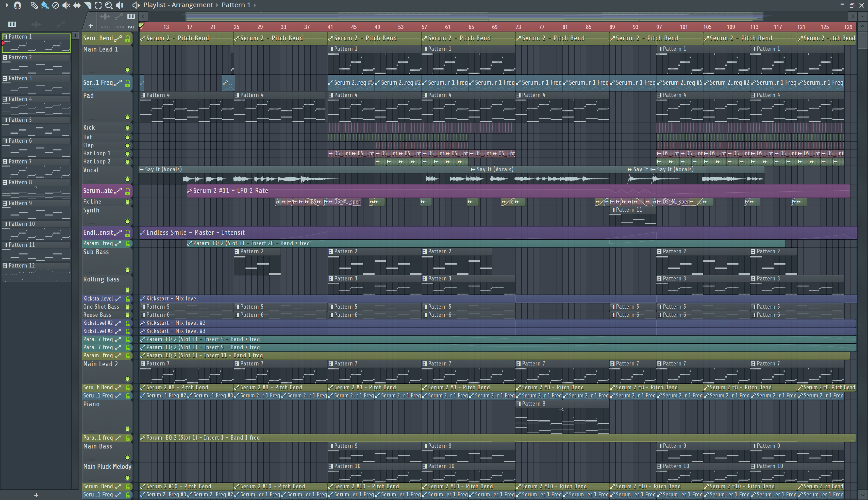Open the playlist options menu arrow
The width and height of the screenshot is (868, 500).
click(7, 5)
